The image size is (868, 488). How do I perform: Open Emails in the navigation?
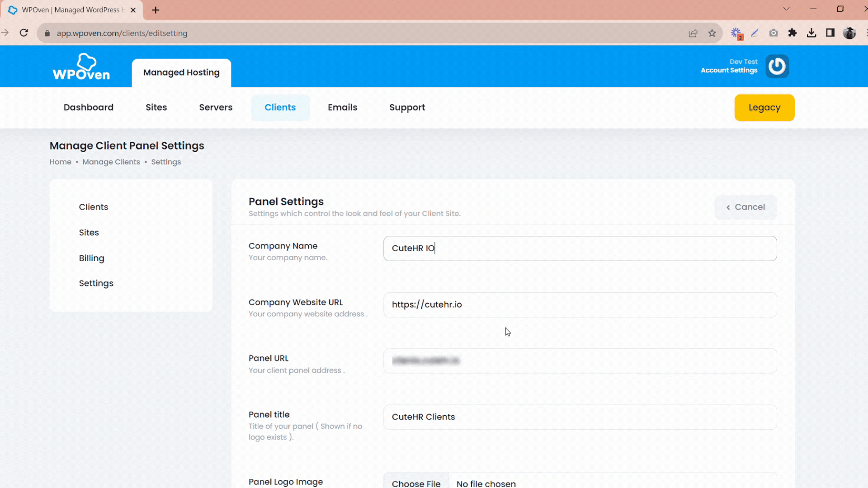coord(343,108)
